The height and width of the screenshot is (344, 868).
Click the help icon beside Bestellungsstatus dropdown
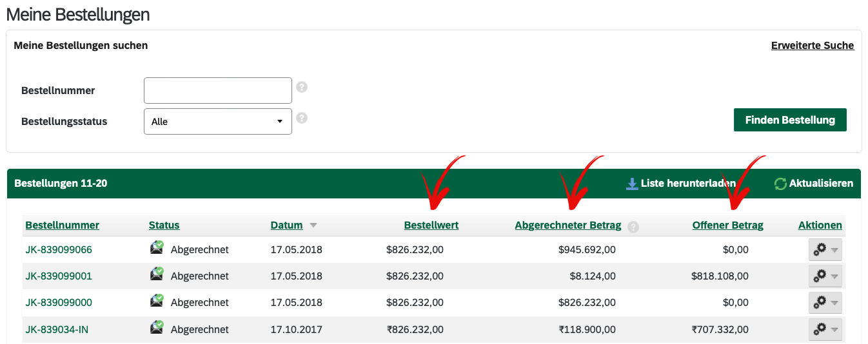click(x=301, y=118)
